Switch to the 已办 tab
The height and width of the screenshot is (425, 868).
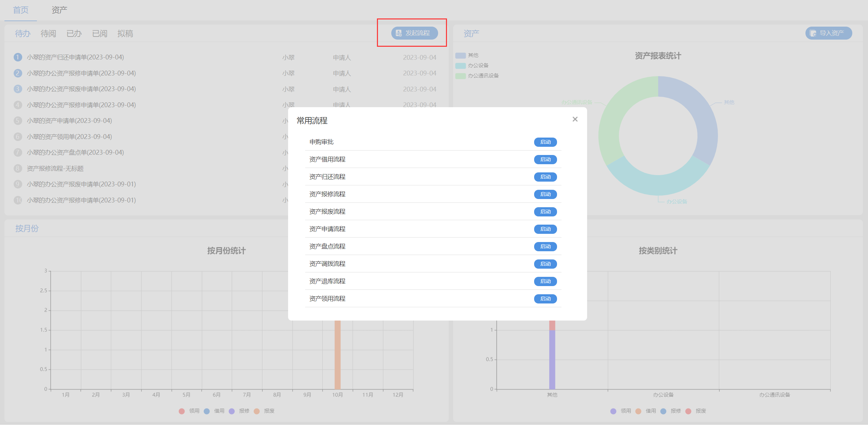click(74, 33)
